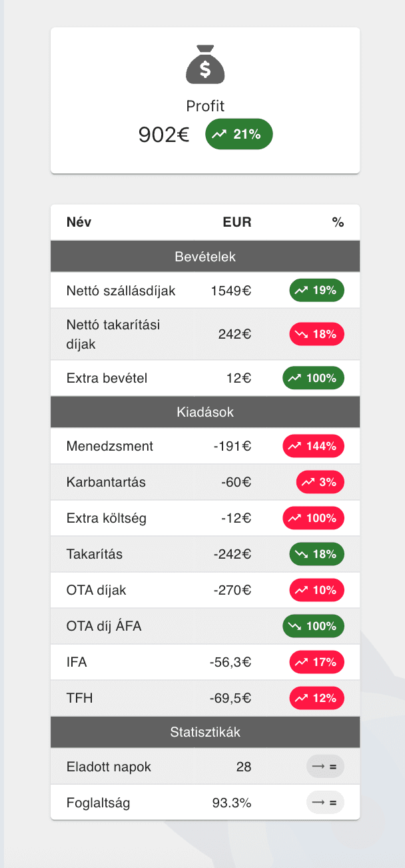Click the money bag Profit icon
The height and width of the screenshot is (868, 405).
tap(205, 64)
